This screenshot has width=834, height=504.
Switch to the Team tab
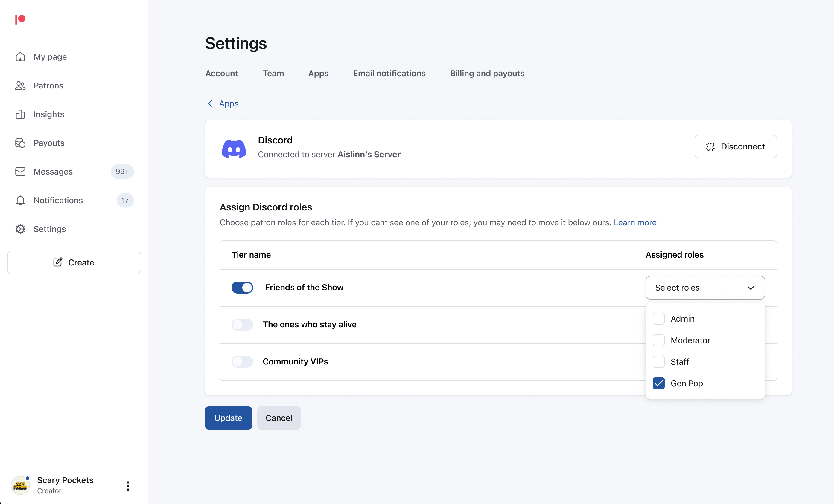tap(273, 74)
